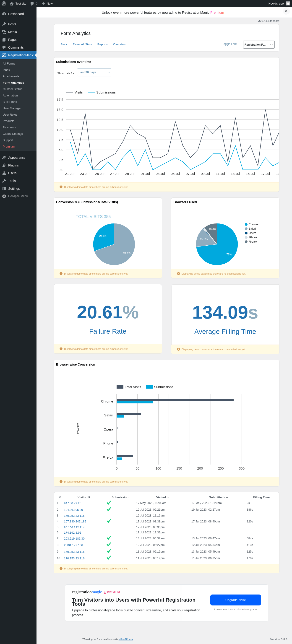The width and height of the screenshot is (292, 644).
Task: Click the Chrome color swatch in Browsers legend
Action: point(246,224)
